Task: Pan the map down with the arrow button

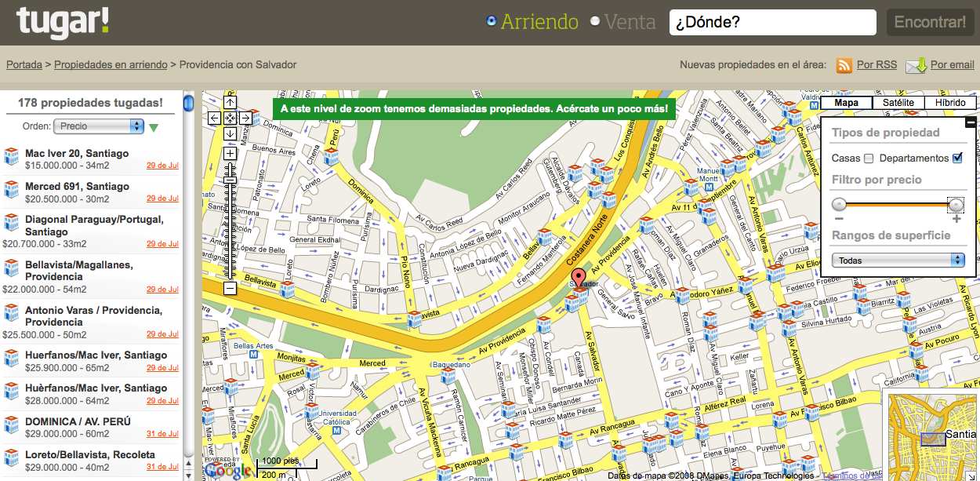Action: [x=230, y=133]
